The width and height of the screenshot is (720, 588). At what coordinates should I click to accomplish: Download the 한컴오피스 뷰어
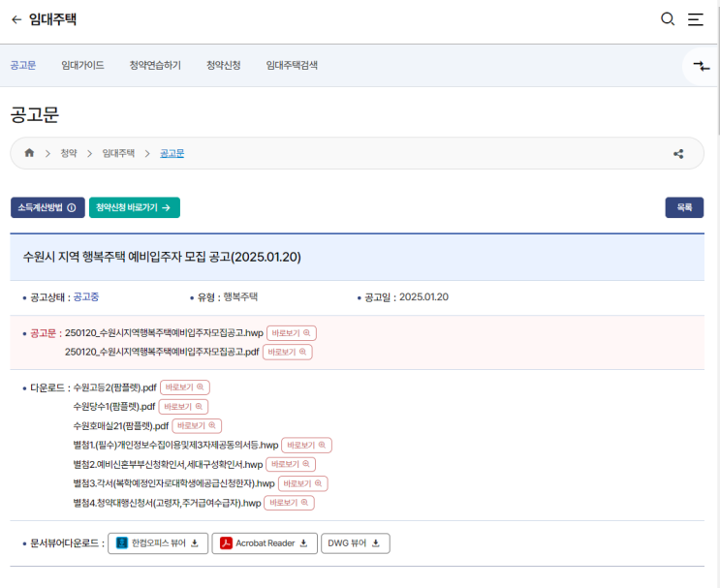point(158,543)
